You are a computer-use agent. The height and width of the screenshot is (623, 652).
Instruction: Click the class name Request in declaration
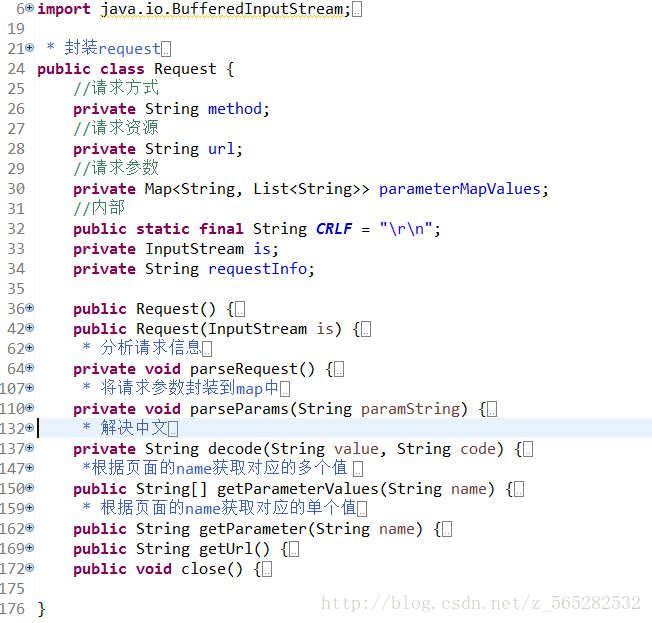[x=185, y=69]
